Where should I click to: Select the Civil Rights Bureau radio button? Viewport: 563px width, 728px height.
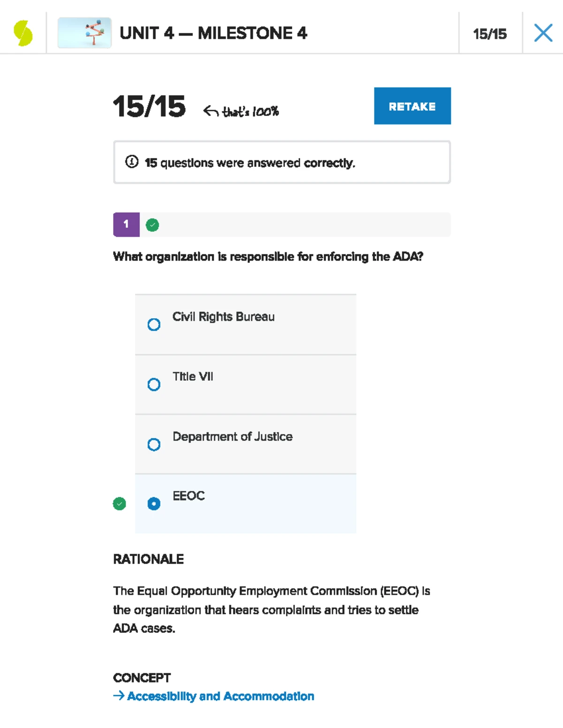click(x=153, y=324)
